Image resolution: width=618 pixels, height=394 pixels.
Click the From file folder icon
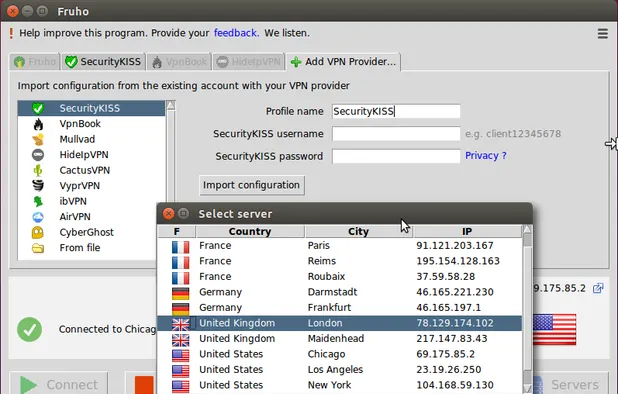pos(38,248)
